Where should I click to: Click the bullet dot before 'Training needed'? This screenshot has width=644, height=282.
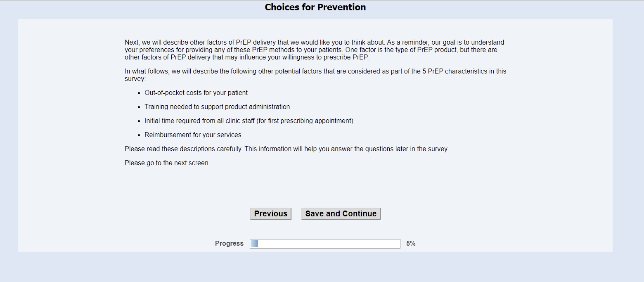140,107
